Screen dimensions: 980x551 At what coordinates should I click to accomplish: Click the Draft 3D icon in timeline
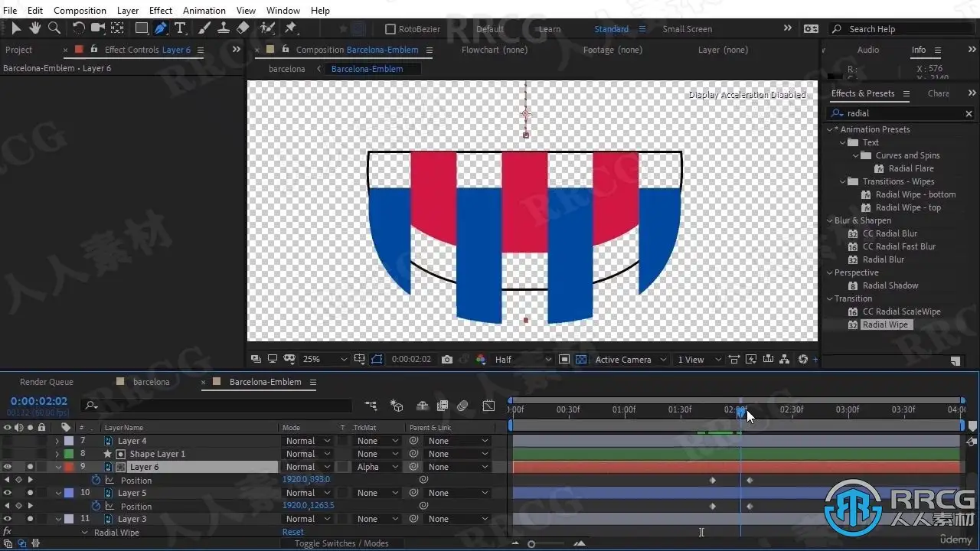(x=397, y=406)
